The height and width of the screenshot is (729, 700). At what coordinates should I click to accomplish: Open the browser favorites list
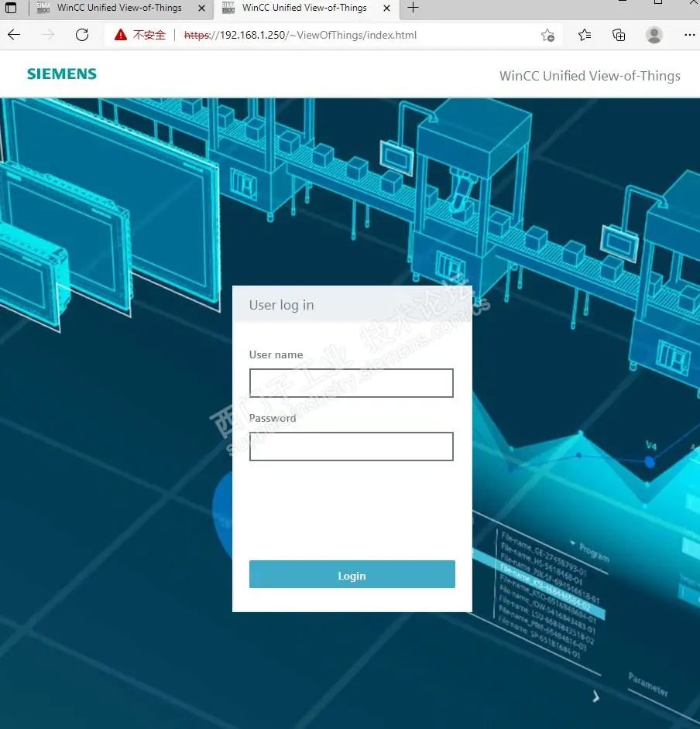coord(585,35)
